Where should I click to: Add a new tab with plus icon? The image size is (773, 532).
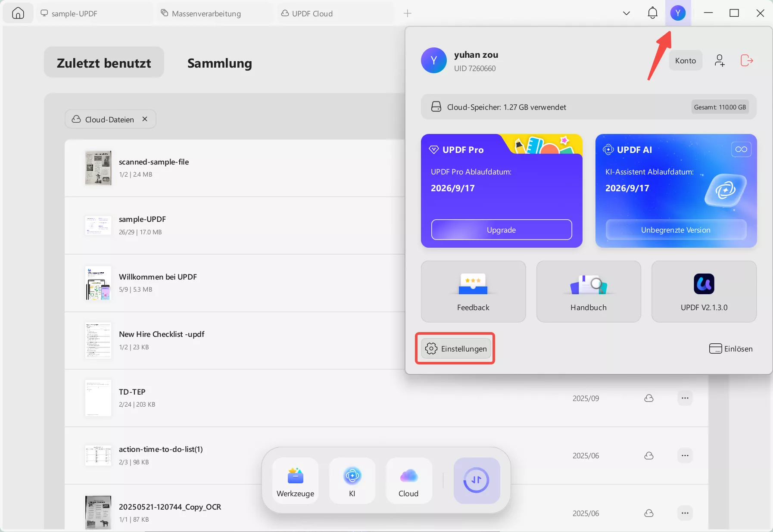tap(407, 13)
